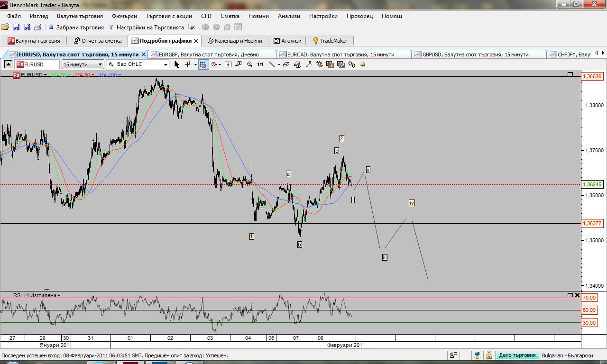
Task: Switch to the EURGBP Дневно chart tab
Action: 212,55
